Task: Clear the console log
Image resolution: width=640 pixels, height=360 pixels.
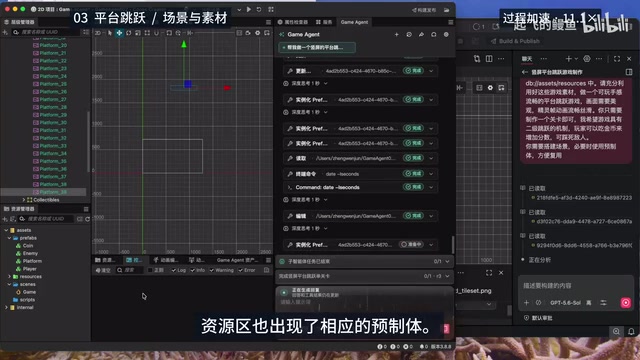Action: coord(103,270)
